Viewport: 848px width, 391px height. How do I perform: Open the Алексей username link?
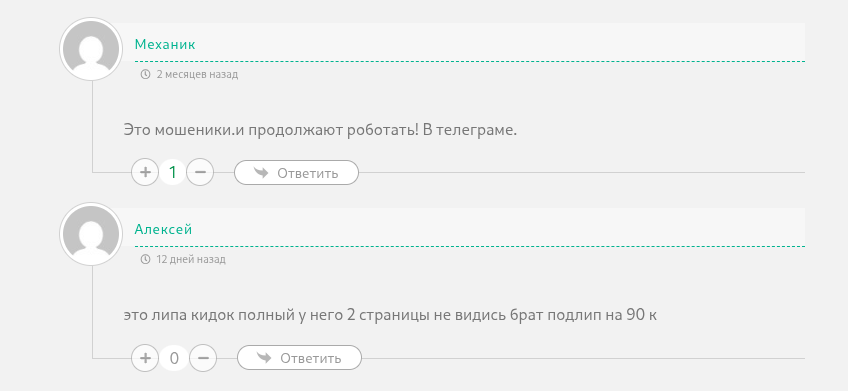[163, 229]
